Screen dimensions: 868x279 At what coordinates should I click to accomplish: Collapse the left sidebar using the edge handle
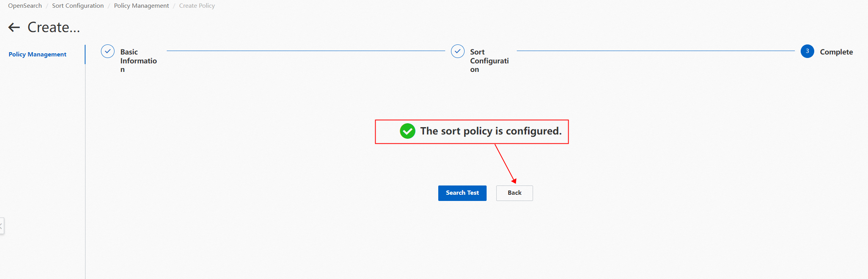[2, 226]
